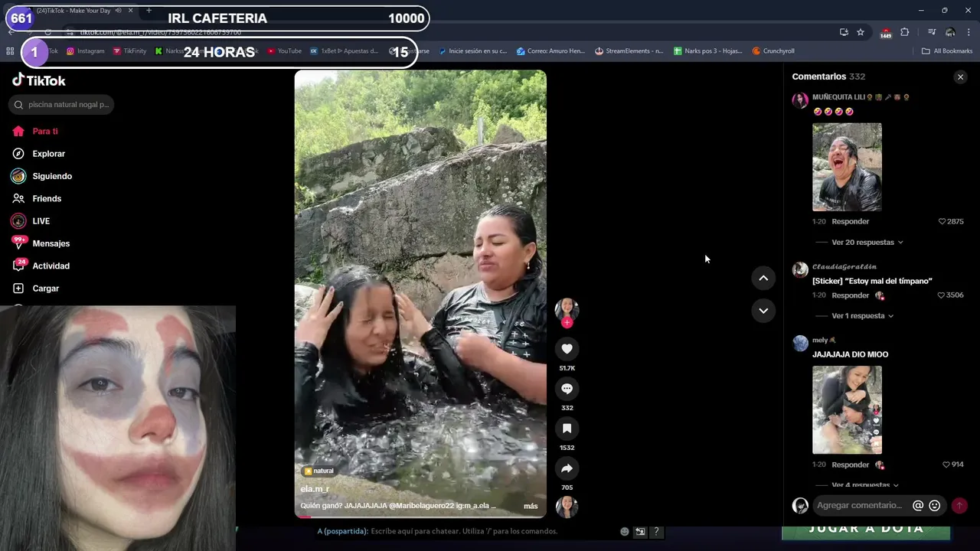Reply to mely's comment
980x551 pixels.
tap(850, 465)
